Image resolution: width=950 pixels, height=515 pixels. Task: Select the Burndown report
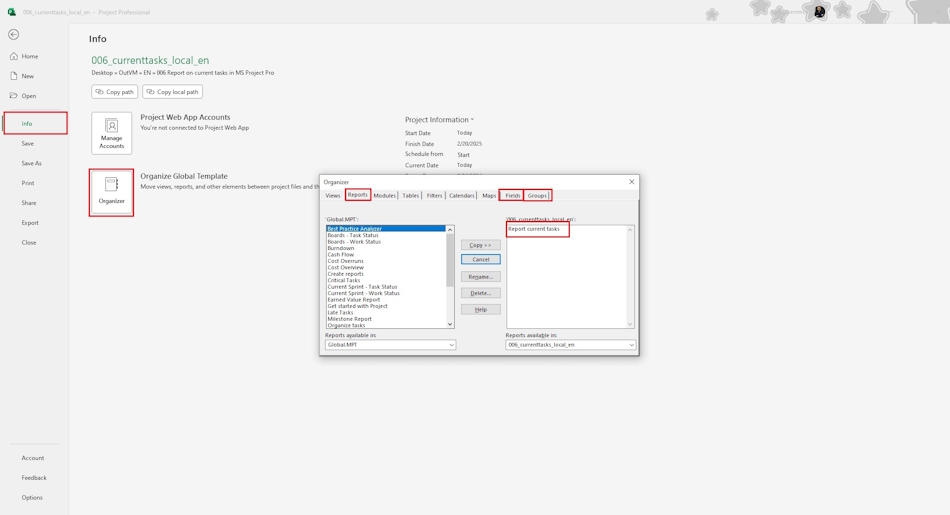coord(341,248)
